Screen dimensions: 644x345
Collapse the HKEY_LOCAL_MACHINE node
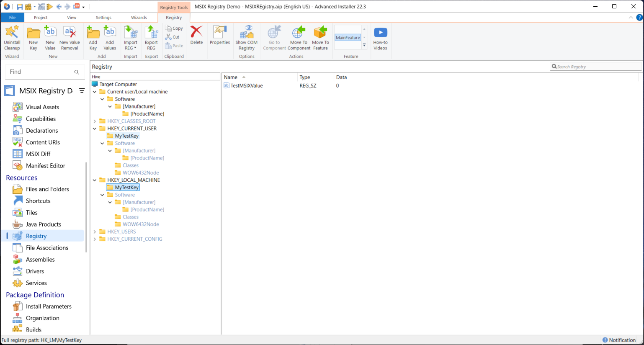(x=95, y=180)
